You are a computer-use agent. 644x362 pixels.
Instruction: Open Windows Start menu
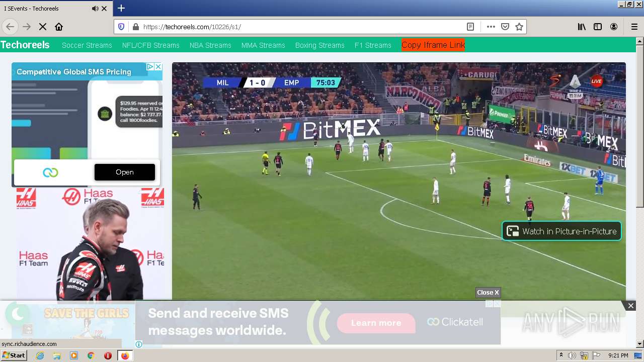pos(14,355)
